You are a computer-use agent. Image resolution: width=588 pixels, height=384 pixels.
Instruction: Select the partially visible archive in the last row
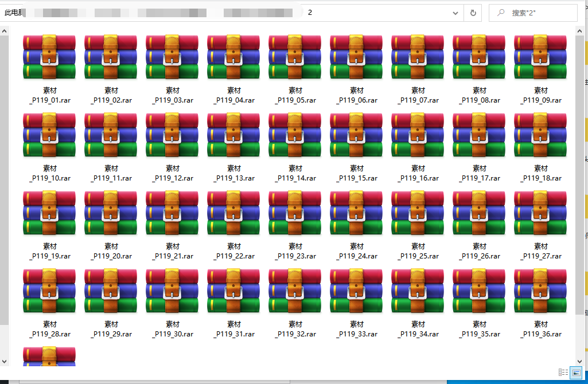[49, 356]
